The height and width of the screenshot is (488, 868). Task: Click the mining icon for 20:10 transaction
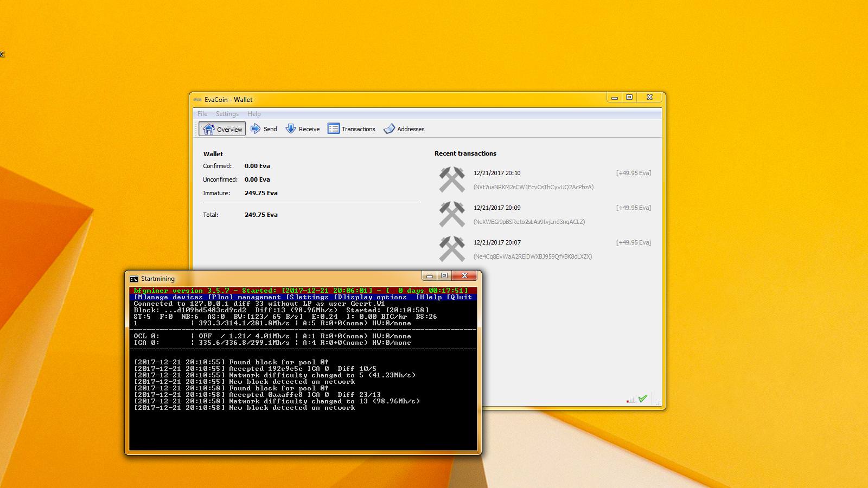(452, 179)
